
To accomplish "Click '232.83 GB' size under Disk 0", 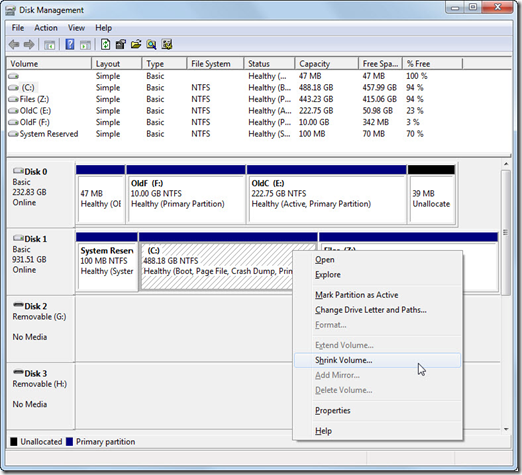I will point(29,192).
